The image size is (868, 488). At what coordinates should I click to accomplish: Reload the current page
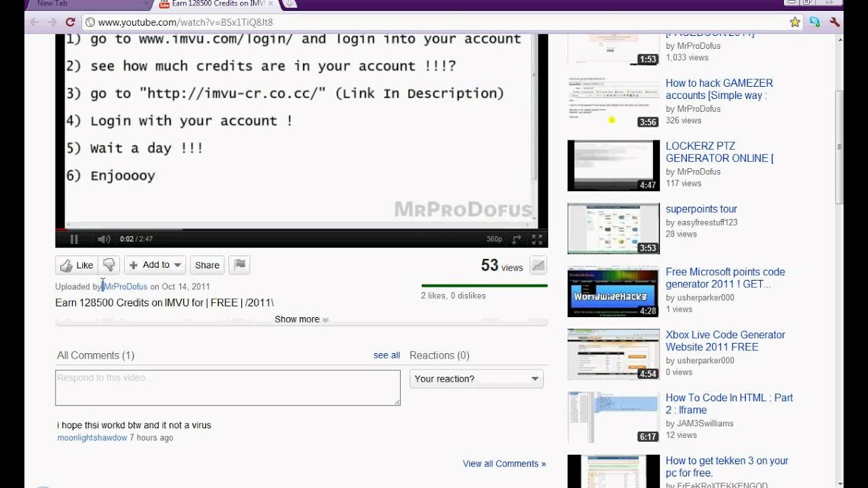click(x=70, y=22)
